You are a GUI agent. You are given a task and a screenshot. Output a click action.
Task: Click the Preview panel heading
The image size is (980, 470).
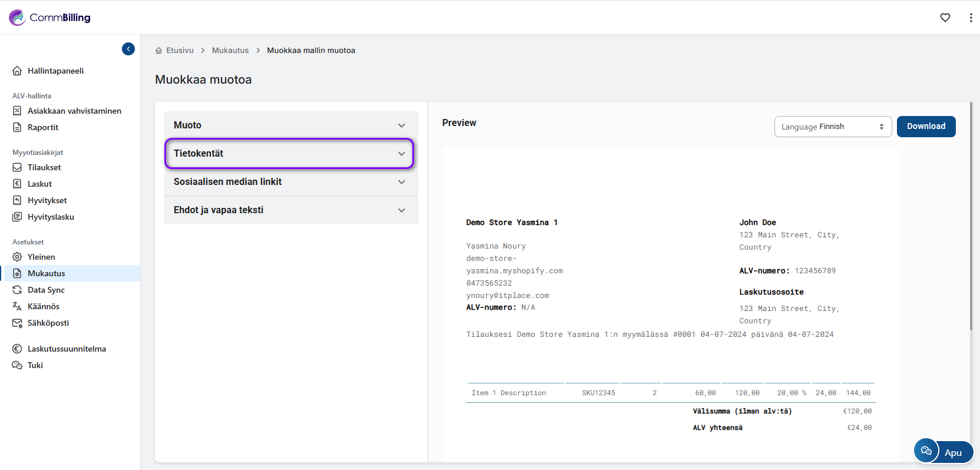pyautogui.click(x=459, y=123)
